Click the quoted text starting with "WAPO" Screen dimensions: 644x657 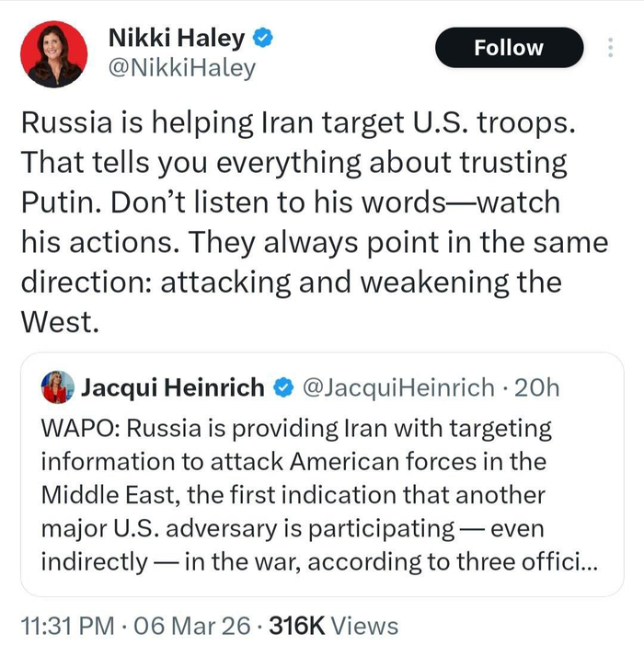point(70,429)
